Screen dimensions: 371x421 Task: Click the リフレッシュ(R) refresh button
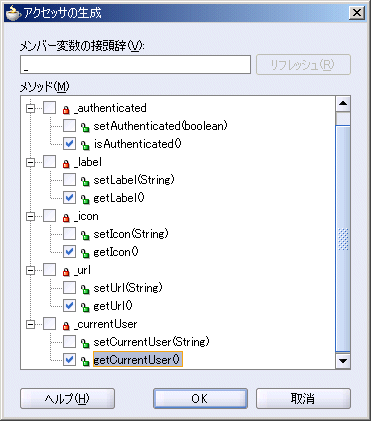pyautogui.click(x=303, y=64)
